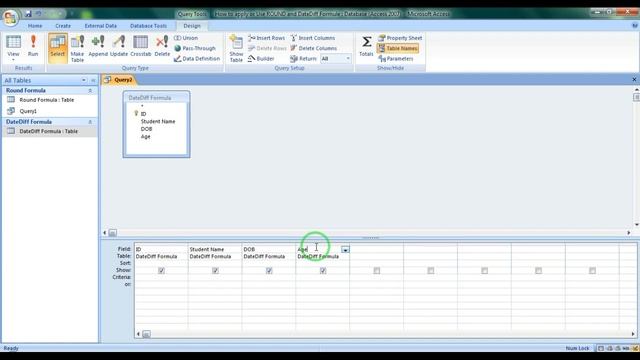Open the Return value combo box

[x=336, y=59]
